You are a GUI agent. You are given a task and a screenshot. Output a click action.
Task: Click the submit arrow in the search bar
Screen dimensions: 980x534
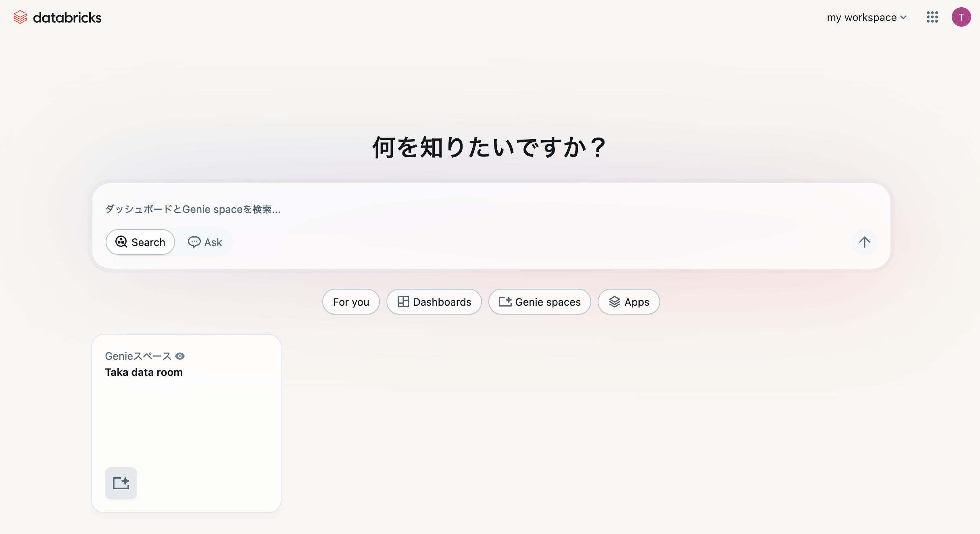click(x=864, y=242)
